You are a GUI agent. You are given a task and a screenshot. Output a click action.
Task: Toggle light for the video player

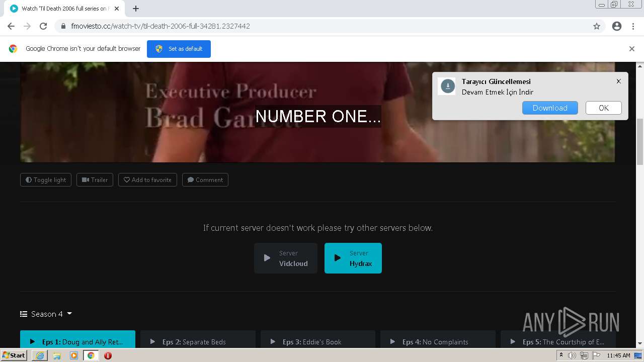46,180
